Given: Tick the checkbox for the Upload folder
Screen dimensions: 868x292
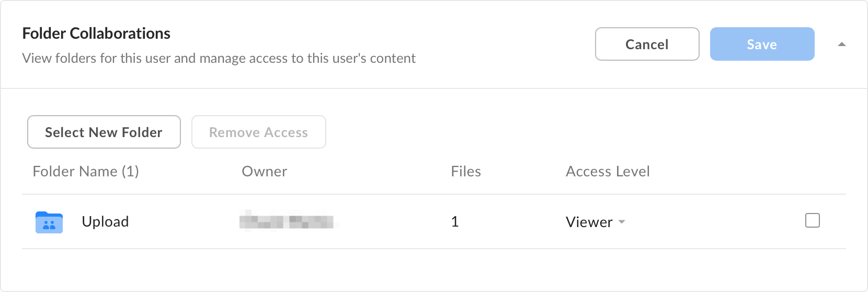Looking at the screenshot, I should [813, 220].
